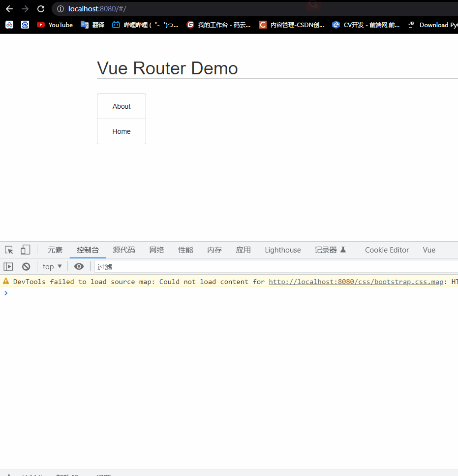Open the YouTube bookmark
This screenshot has width=458, height=476.
tap(55, 25)
